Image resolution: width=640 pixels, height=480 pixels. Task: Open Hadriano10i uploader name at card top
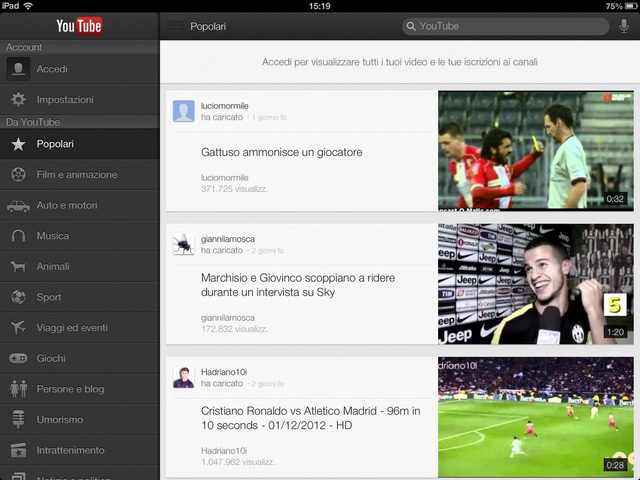224,372
